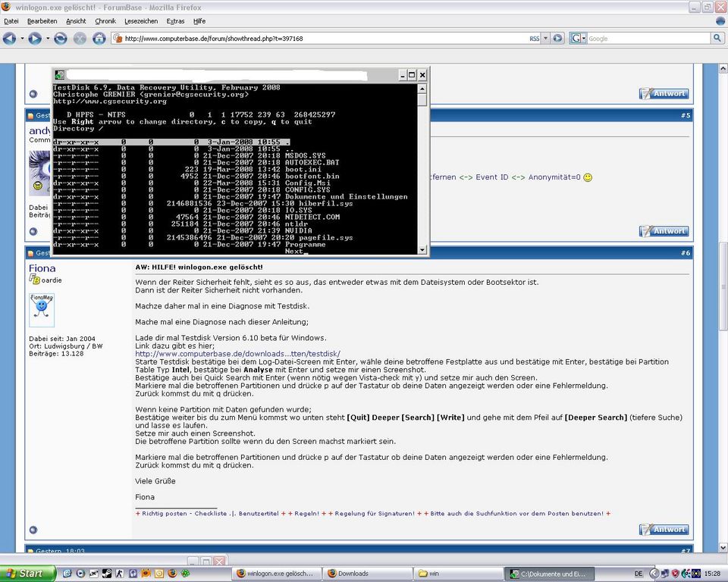Click the browser page scrollbar down arrow

pyautogui.click(x=723, y=548)
